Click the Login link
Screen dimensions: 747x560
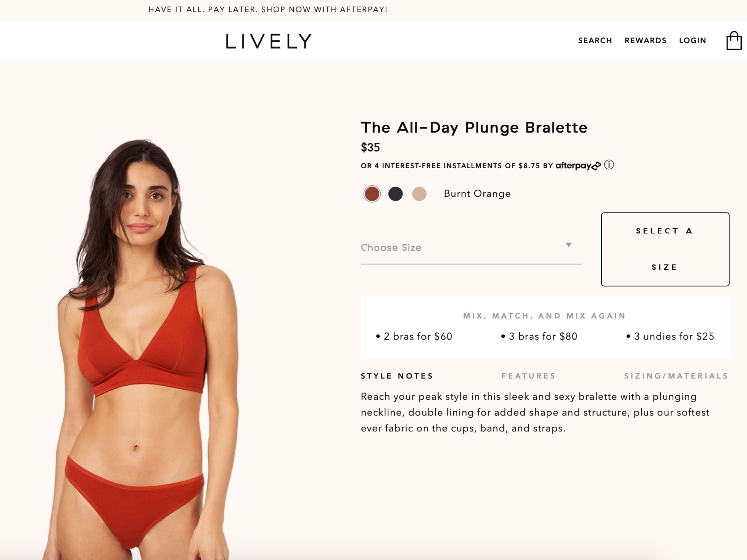pos(692,40)
